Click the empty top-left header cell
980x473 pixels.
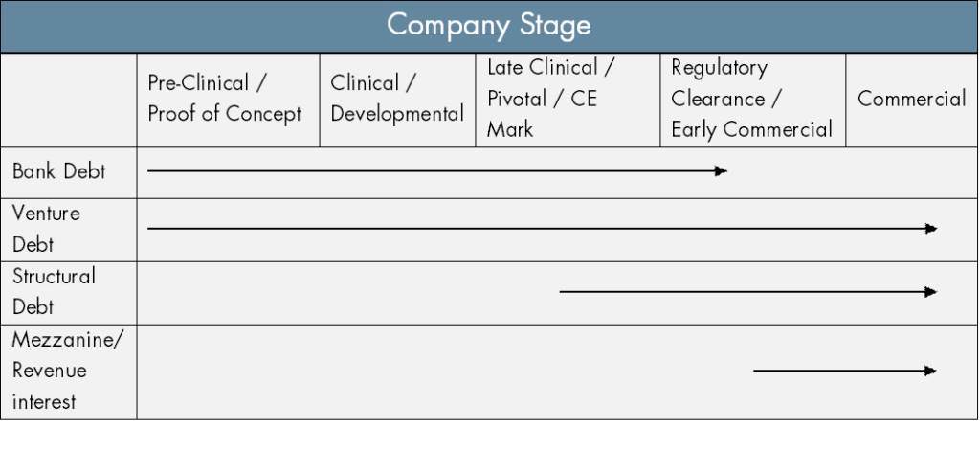pos(68,101)
